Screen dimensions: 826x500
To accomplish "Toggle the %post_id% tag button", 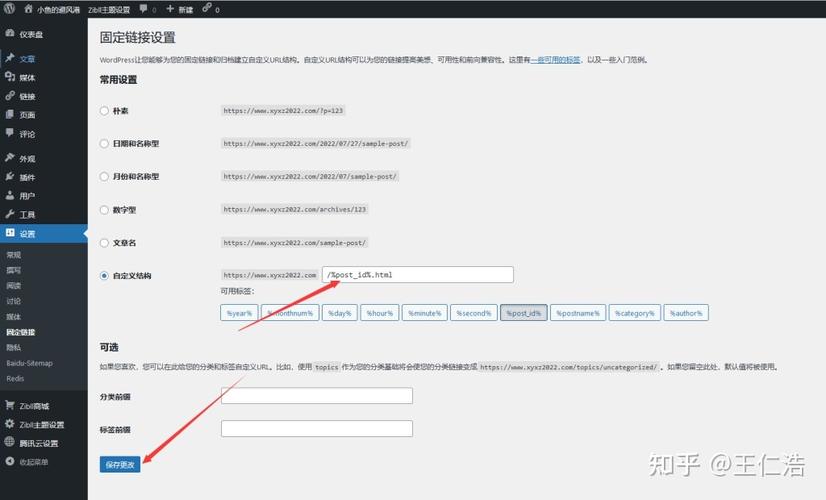I will (524, 313).
